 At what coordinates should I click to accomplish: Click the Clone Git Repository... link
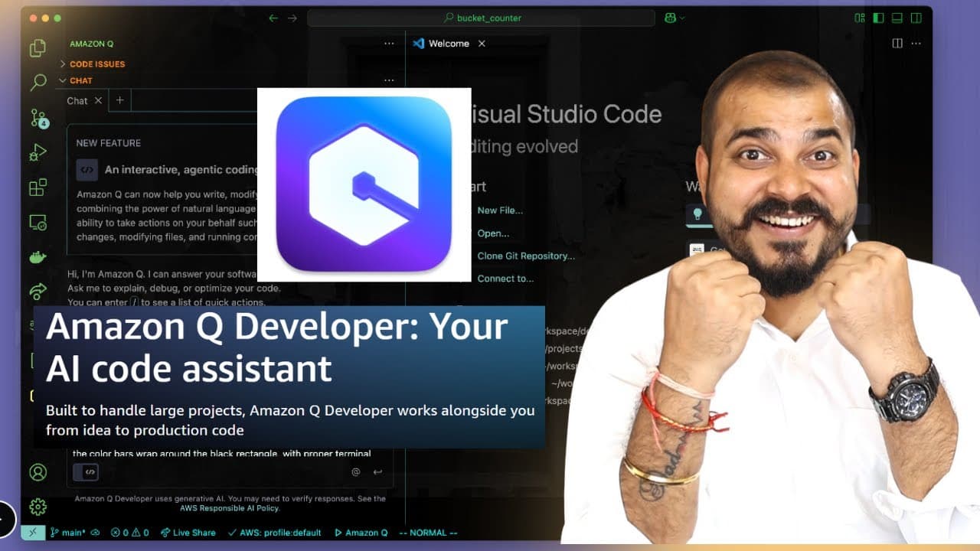526,256
